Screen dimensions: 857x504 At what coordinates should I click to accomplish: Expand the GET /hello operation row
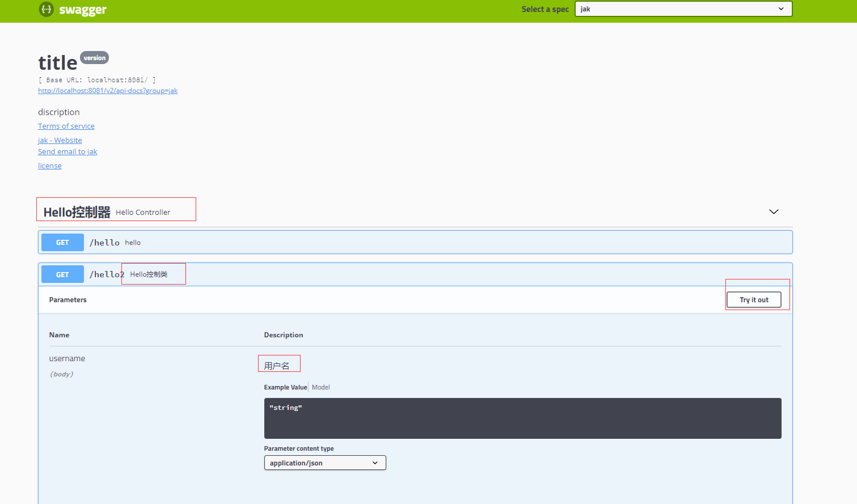click(x=415, y=242)
